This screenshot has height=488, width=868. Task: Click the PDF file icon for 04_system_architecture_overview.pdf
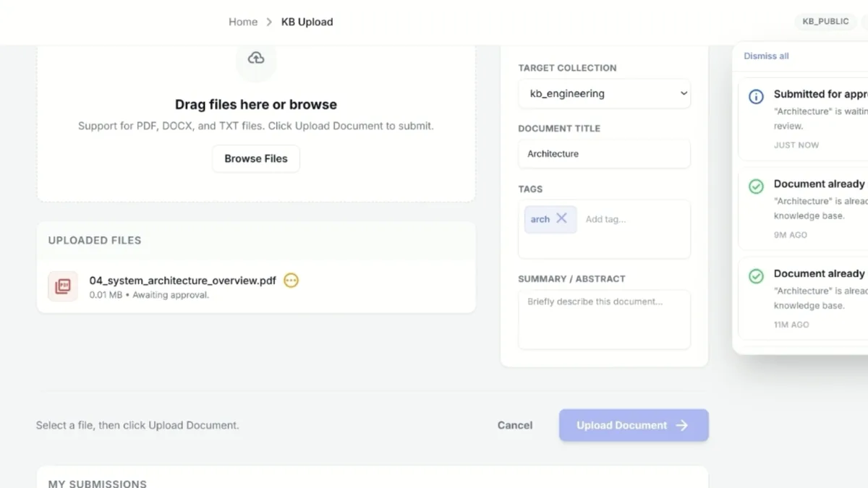63,286
